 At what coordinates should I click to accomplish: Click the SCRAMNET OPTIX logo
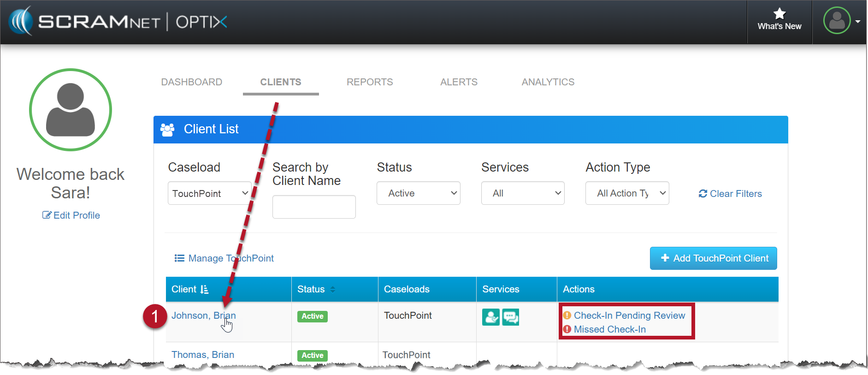[118, 21]
